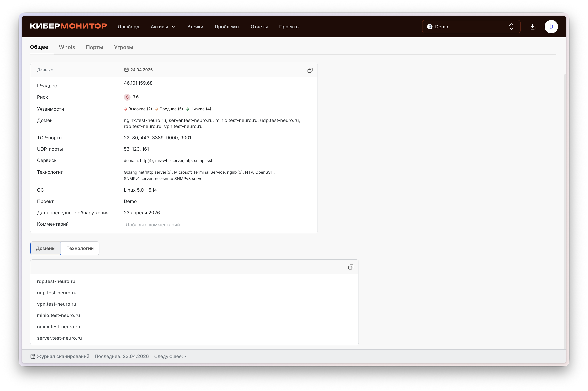Switch to the Угрозы tab
This screenshot has height=391, width=588.
pyautogui.click(x=123, y=47)
